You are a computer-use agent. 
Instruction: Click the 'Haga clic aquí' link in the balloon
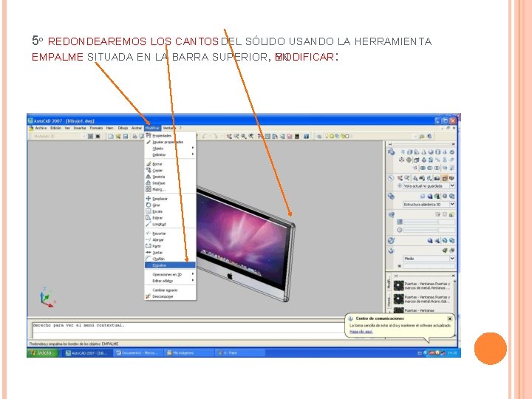point(361,332)
